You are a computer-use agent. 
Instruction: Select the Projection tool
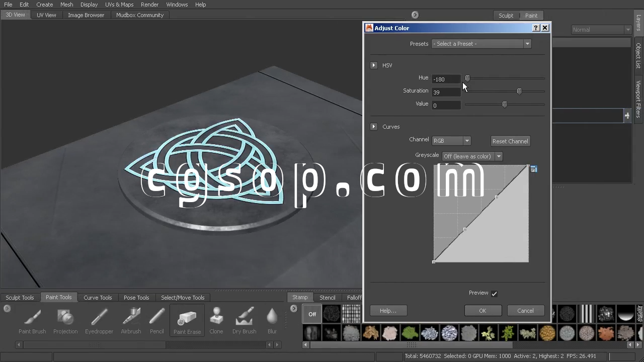(x=65, y=321)
